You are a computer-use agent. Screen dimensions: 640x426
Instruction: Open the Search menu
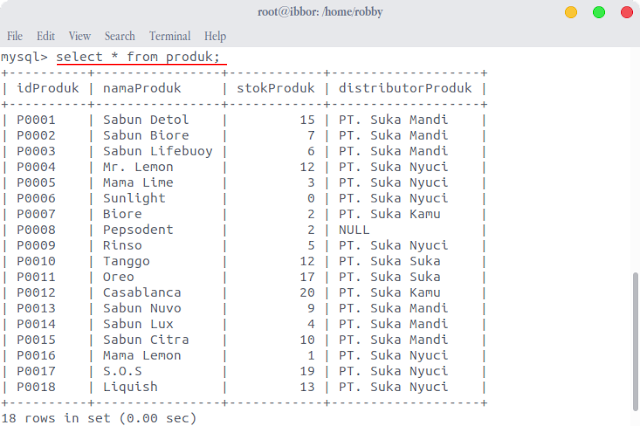120,36
